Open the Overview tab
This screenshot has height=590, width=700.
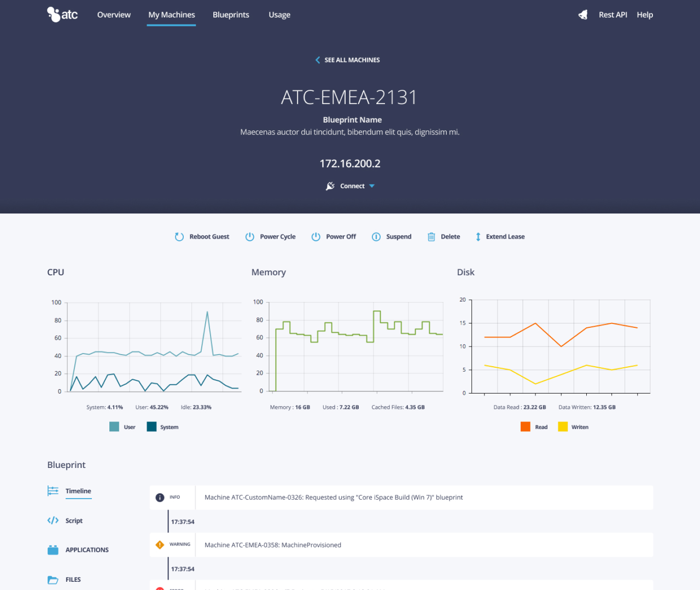point(114,15)
